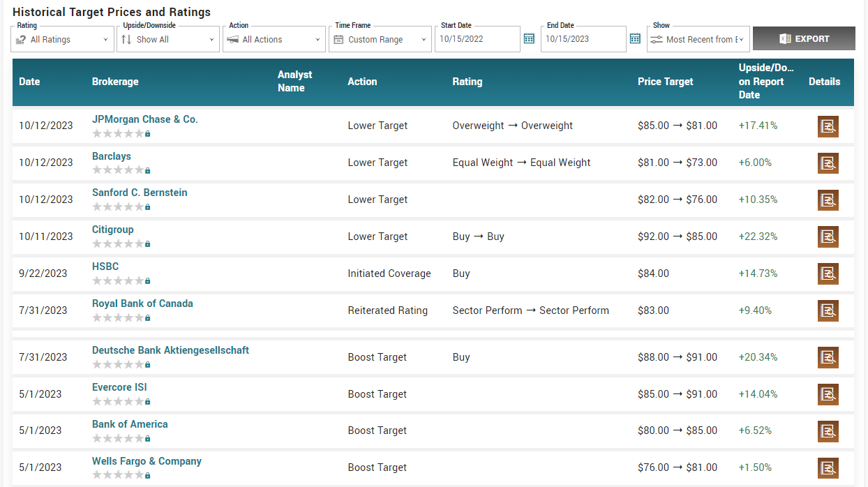Screen dimensions: 868x487
Task: Open Royal Bank of Canada link
Action: (142, 304)
